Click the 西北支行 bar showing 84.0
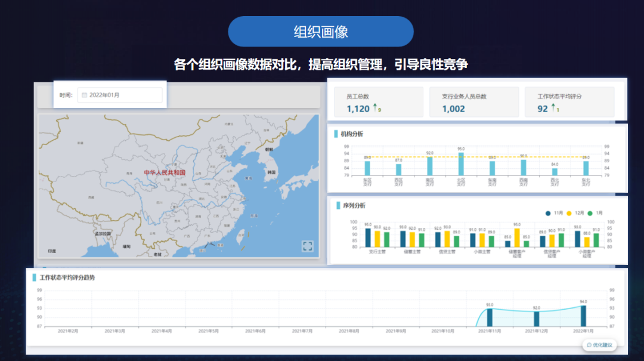The image size is (644, 361). click(x=555, y=171)
